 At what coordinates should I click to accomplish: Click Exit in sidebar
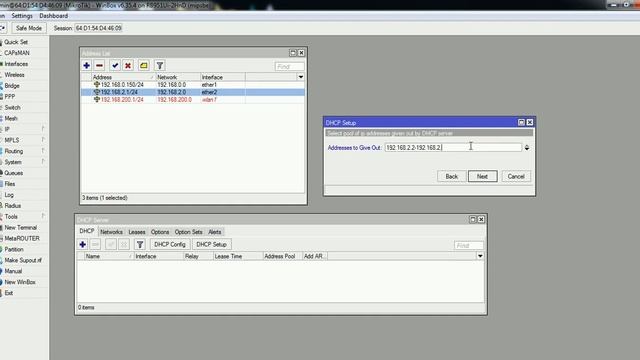tap(9, 293)
